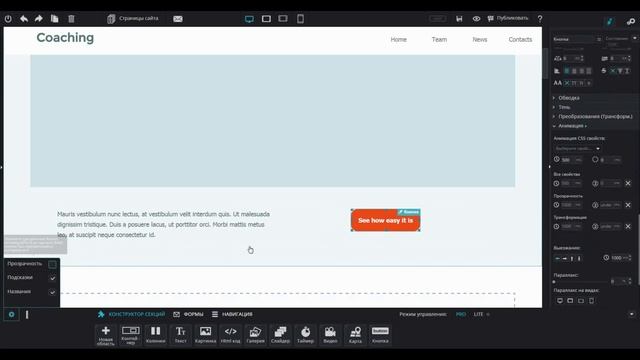Enable the Прозрачность checkbox
Image resolution: width=640 pixels, height=360 pixels.
click(x=52, y=264)
